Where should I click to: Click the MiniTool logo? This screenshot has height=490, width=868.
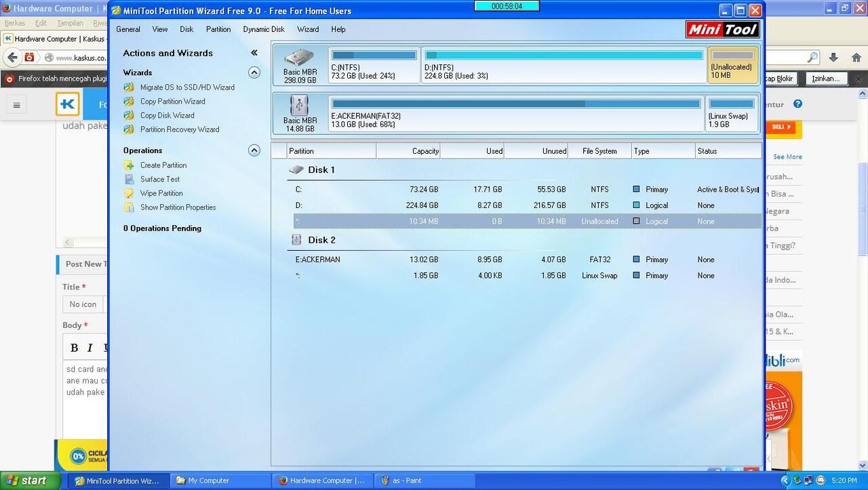(x=723, y=28)
